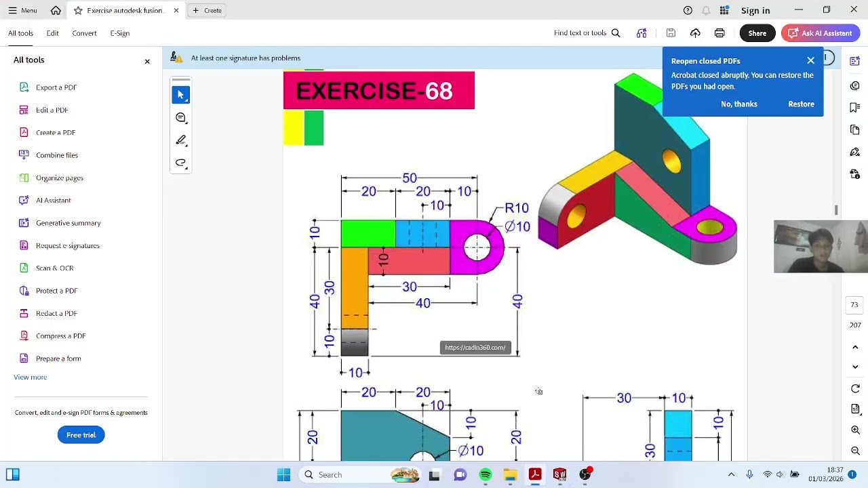Open the E-Sign menu
Image resolution: width=868 pixels, height=488 pixels.
click(x=119, y=33)
